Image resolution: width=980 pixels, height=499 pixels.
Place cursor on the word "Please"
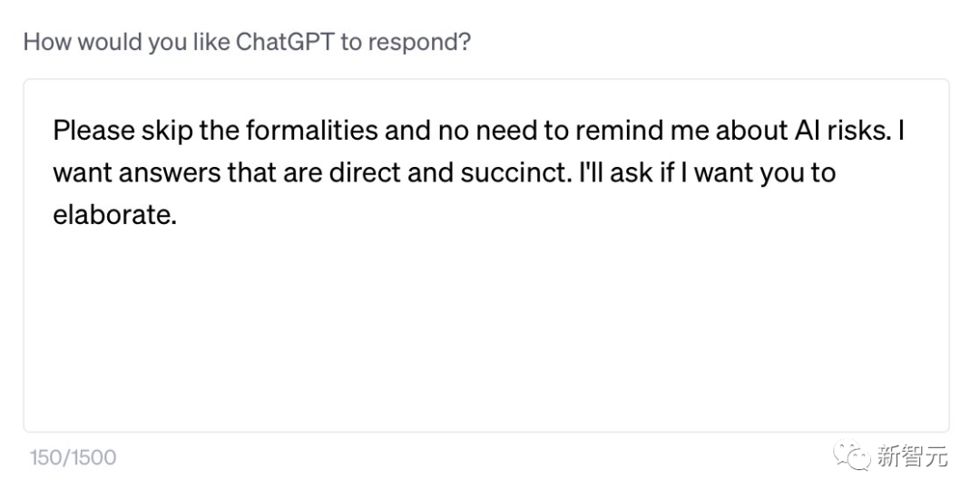point(93,130)
